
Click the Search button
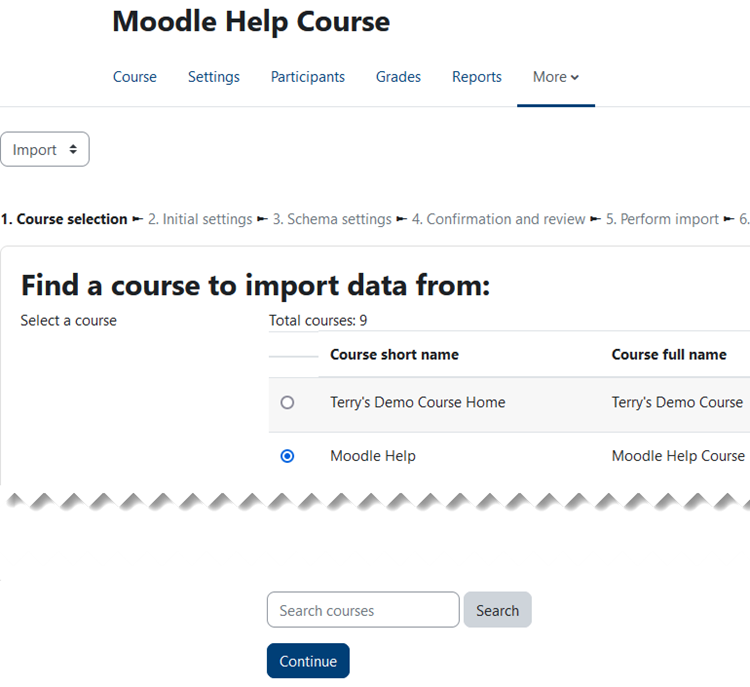coord(497,609)
